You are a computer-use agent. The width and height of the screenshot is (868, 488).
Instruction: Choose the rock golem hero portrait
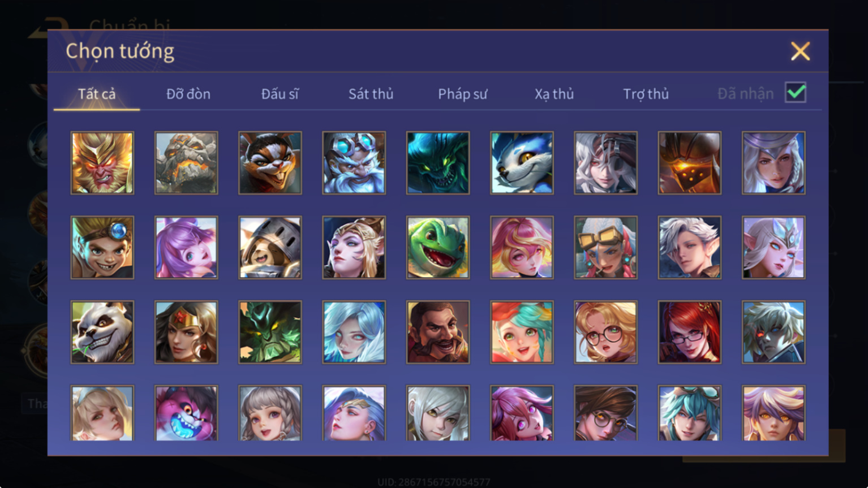pos(186,163)
